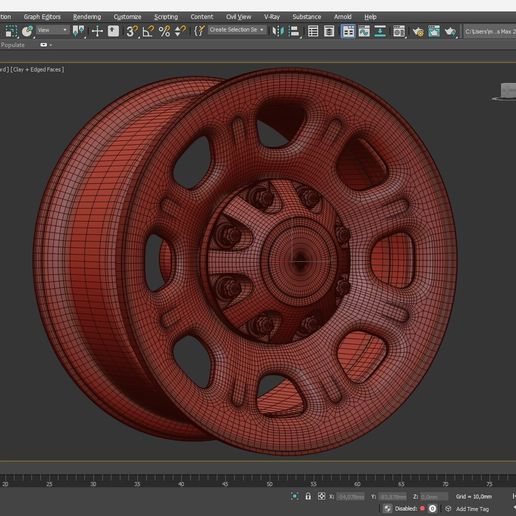516x516 pixels.
Task: Open the Rendering menu
Action: click(87, 17)
